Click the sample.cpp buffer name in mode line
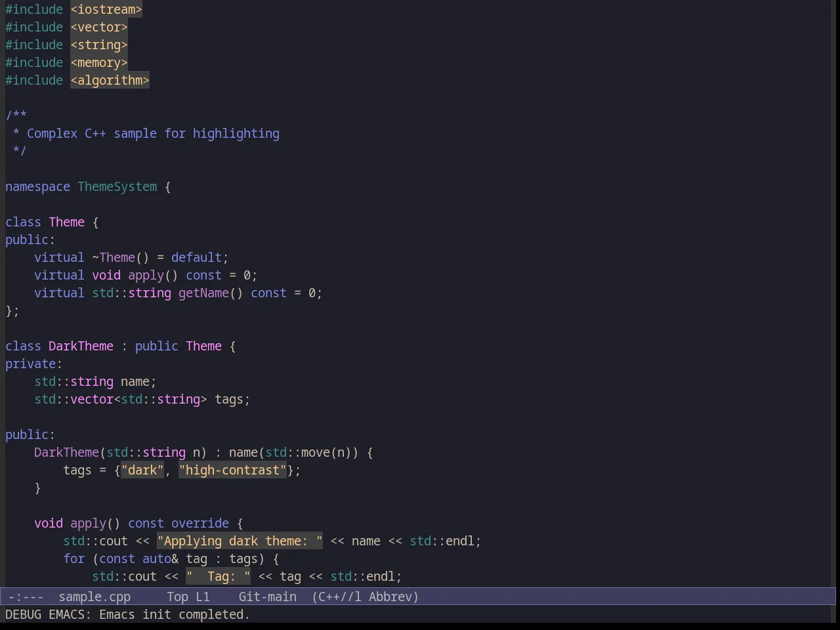 click(x=94, y=597)
